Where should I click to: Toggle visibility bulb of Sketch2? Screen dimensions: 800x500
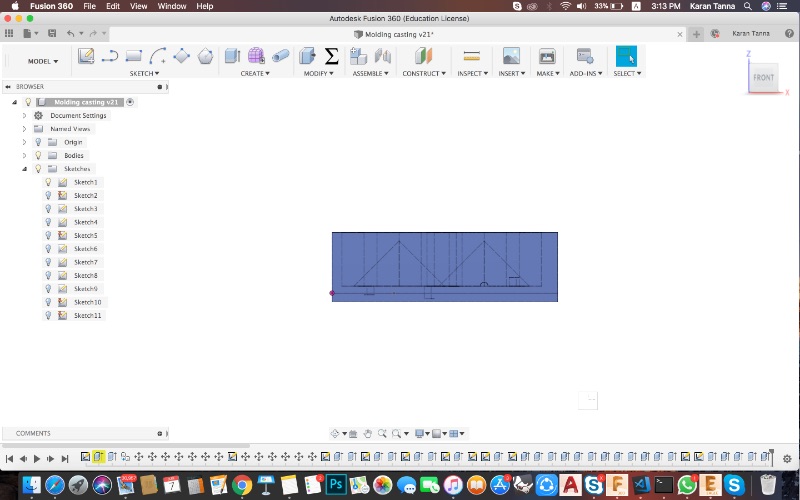(x=48, y=195)
